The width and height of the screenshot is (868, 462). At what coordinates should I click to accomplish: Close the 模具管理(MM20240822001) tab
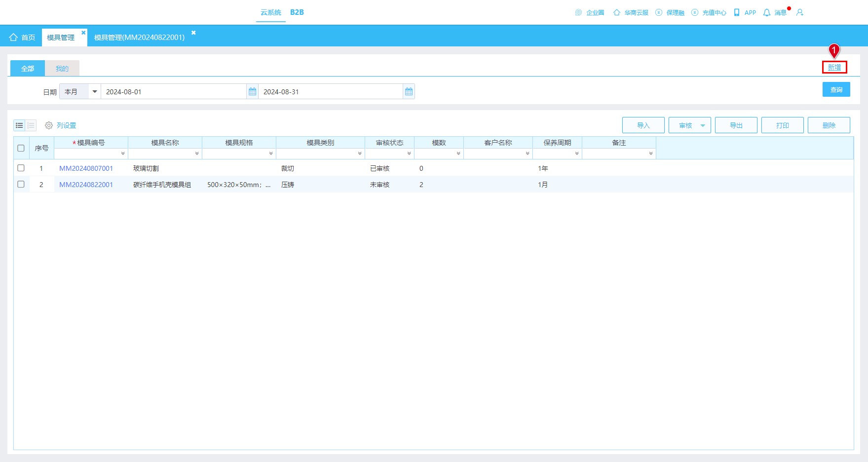point(193,33)
